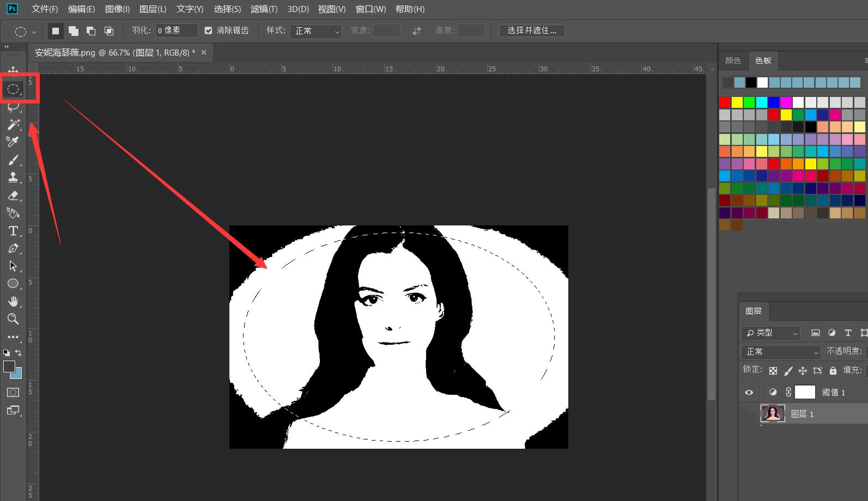Select the 图层 1 layer thumbnail

pos(772,414)
